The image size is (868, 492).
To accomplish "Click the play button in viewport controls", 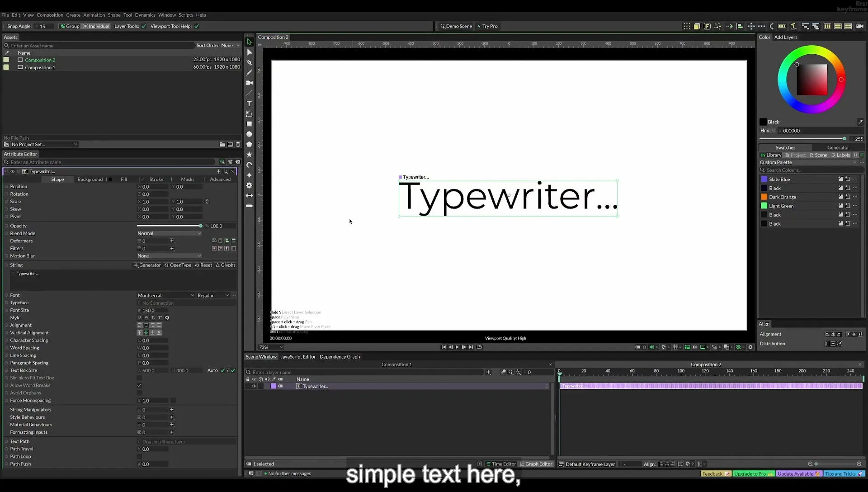I will [457, 347].
